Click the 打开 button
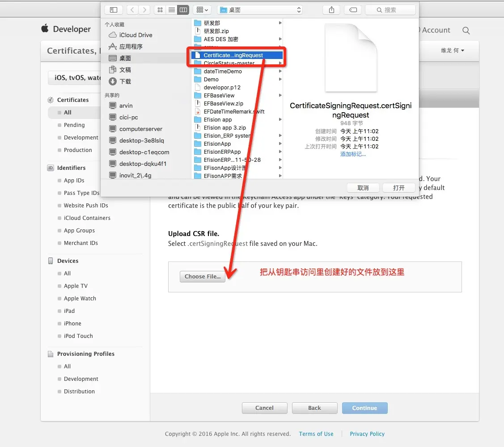 coord(398,188)
